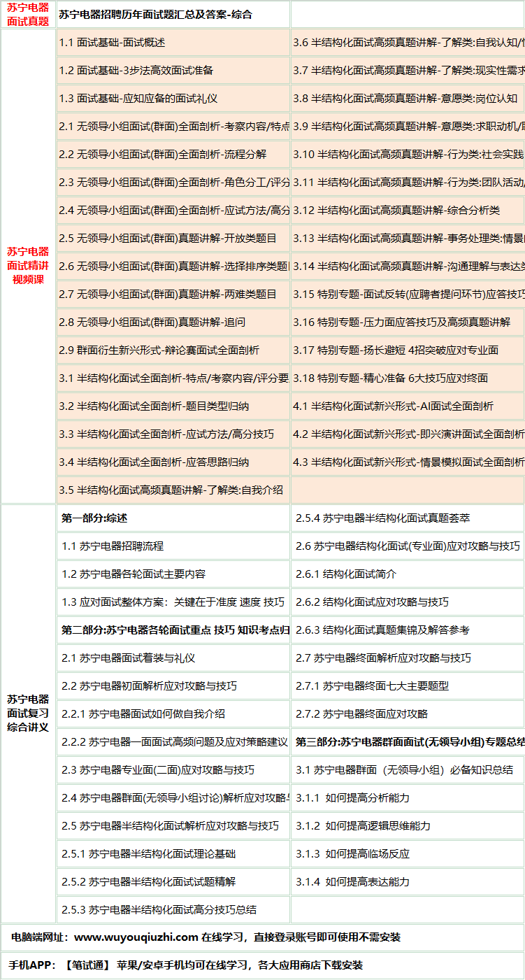The image size is (525, 980).
Task: Click 3.6 了解类:自我认知 lesson
Action: click(408, 42)
